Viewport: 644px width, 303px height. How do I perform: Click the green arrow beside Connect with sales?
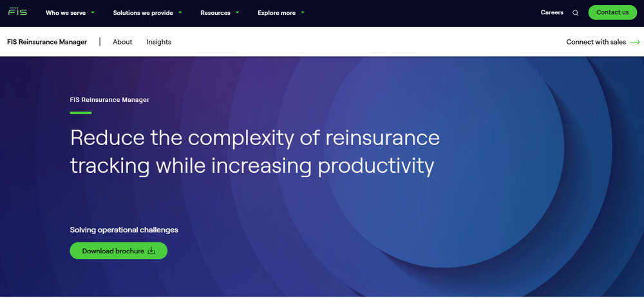click(635, 42)
